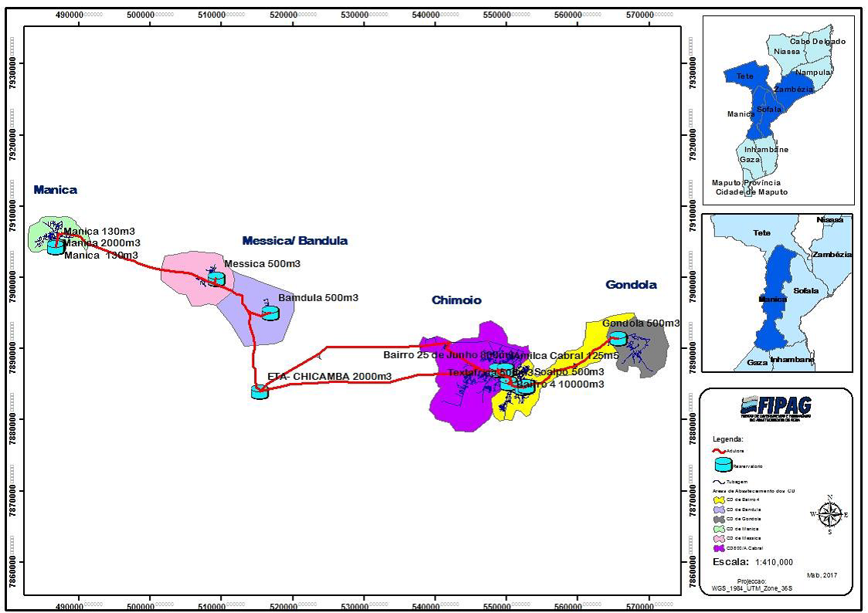Click the Manica reservoir cylinder icon

click(x=56, y=247)
